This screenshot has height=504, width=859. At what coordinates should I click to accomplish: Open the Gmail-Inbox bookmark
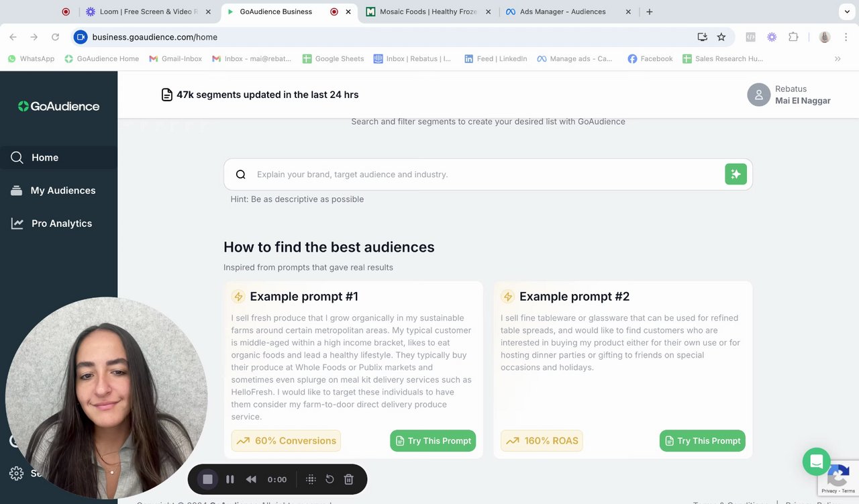pyautogui.click(x=175, y=59)
